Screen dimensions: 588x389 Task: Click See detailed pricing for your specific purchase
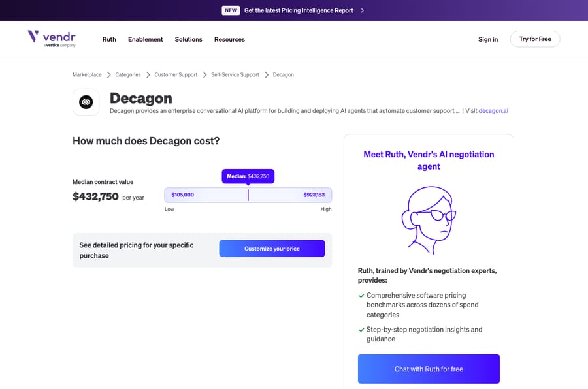pyautogui.click(x=137, y=251)
